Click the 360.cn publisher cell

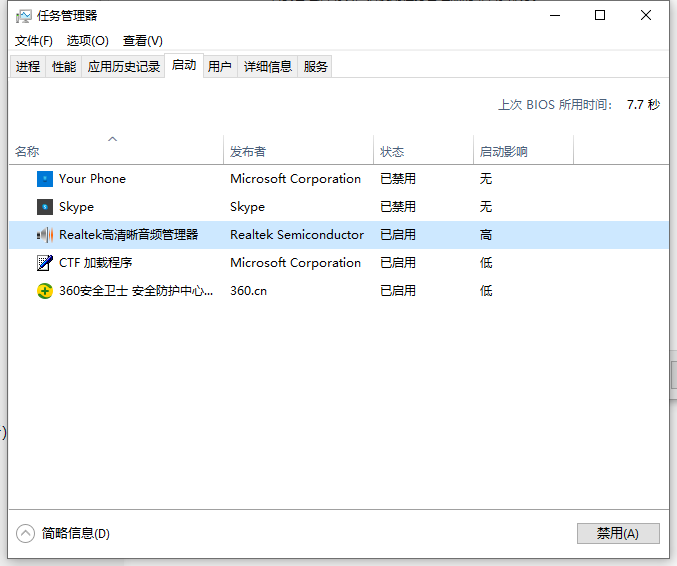[x=248, y=291]
